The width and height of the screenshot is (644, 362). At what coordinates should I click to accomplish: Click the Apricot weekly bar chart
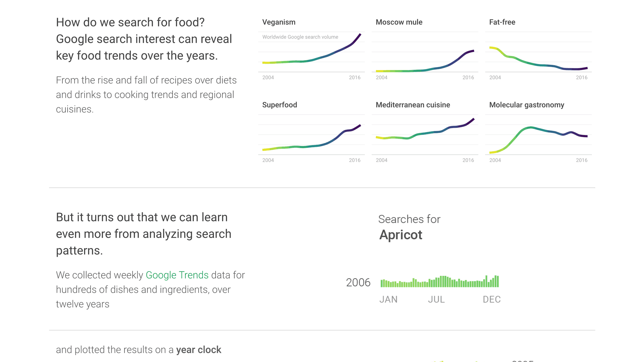(x=439, y=282)
